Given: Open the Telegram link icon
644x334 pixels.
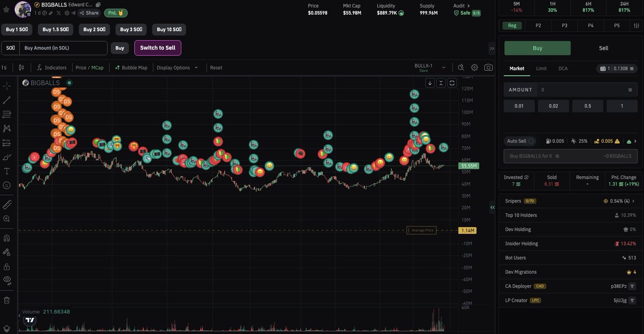Looking at the screenshot, I should pyautogui.click(x=74, y=12).
